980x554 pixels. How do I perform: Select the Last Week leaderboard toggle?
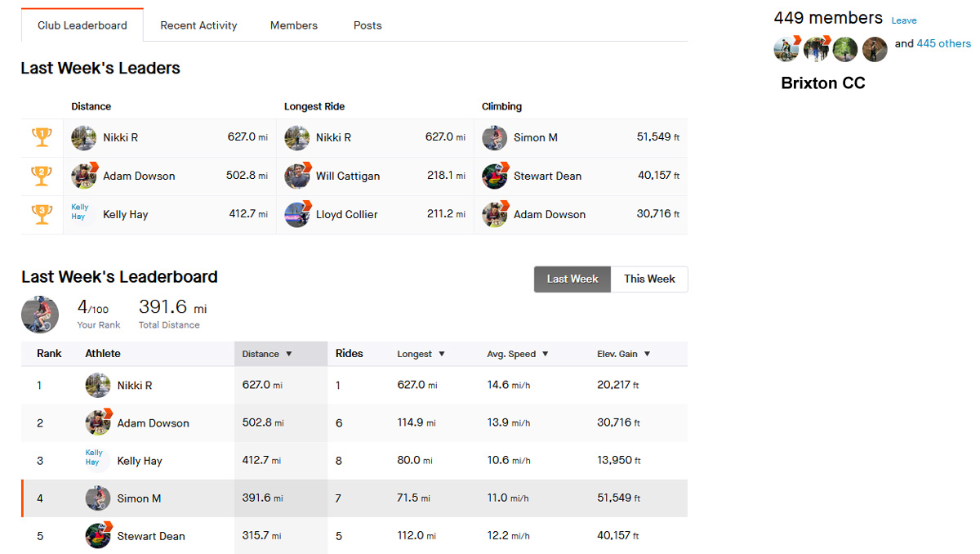(572, 279)
